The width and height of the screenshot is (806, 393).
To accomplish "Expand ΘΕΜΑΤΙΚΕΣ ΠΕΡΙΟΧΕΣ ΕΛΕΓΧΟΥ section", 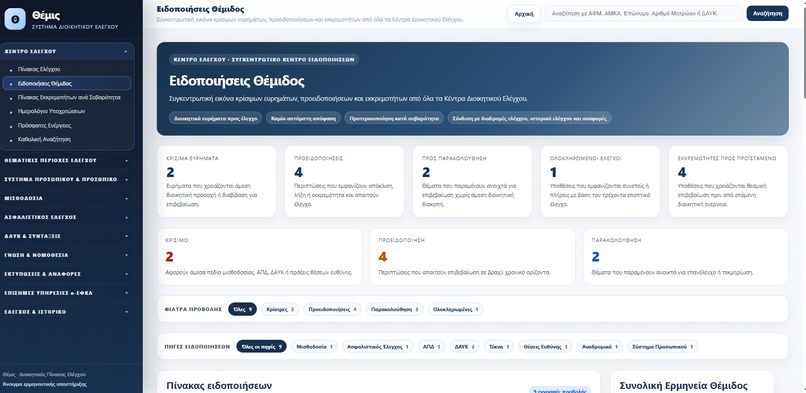I will pyautogui.click(x=67, y=160).
